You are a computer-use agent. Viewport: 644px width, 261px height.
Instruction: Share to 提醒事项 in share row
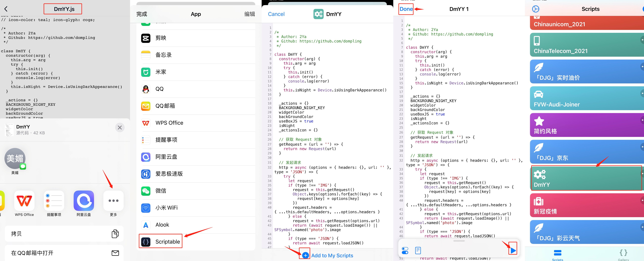click(x=54, y=203)
